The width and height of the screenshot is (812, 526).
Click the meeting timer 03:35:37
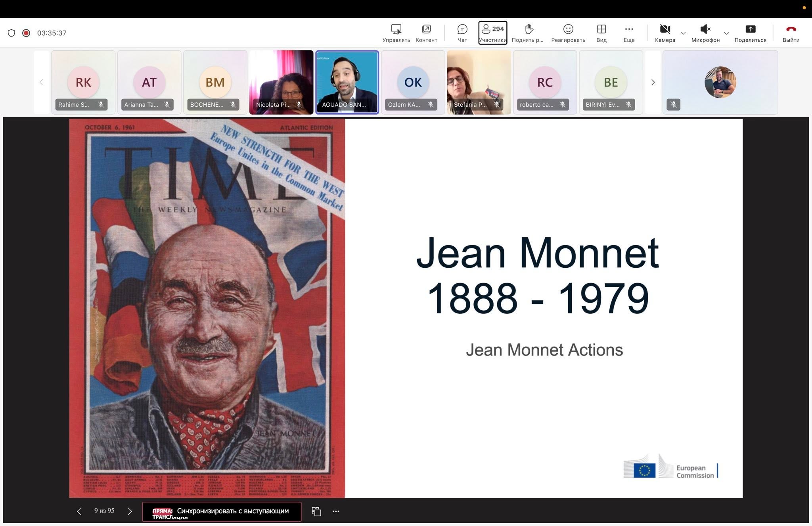[52, 33]
